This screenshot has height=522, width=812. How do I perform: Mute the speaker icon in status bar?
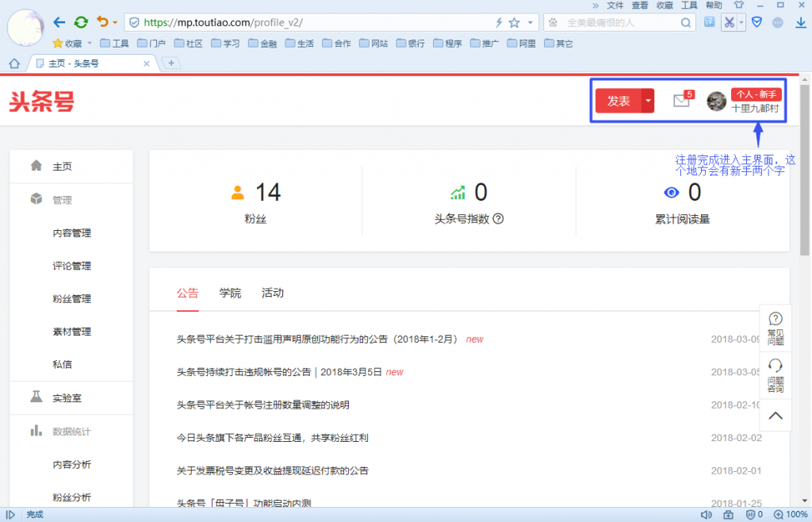[707, 514]
